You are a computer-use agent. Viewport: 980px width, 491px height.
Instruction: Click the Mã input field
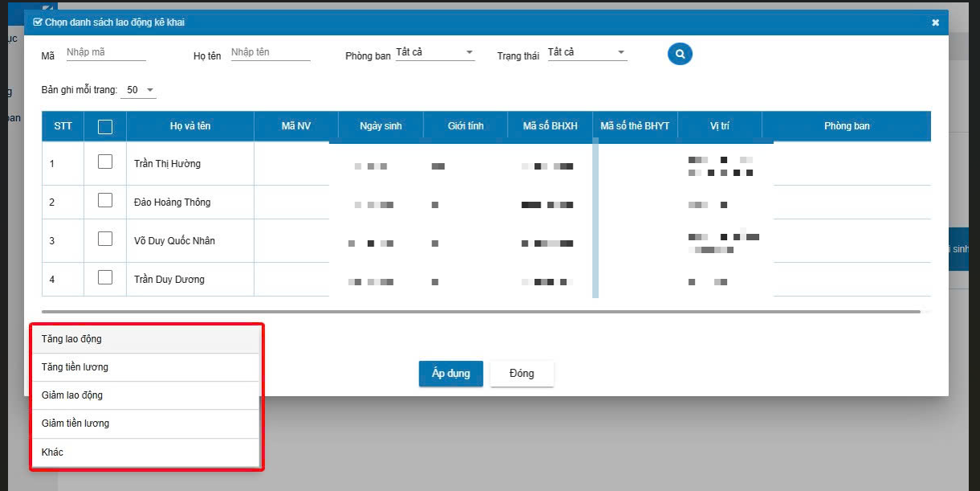tap(105, 53)
